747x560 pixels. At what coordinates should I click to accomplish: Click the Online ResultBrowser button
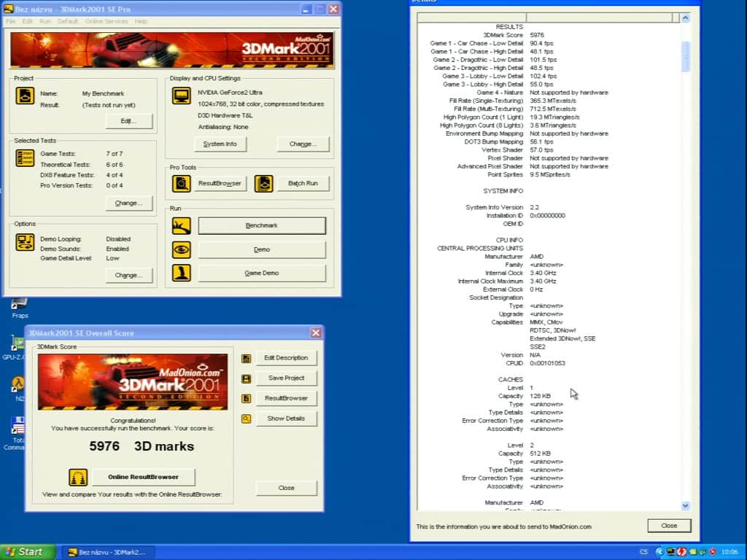144,477
